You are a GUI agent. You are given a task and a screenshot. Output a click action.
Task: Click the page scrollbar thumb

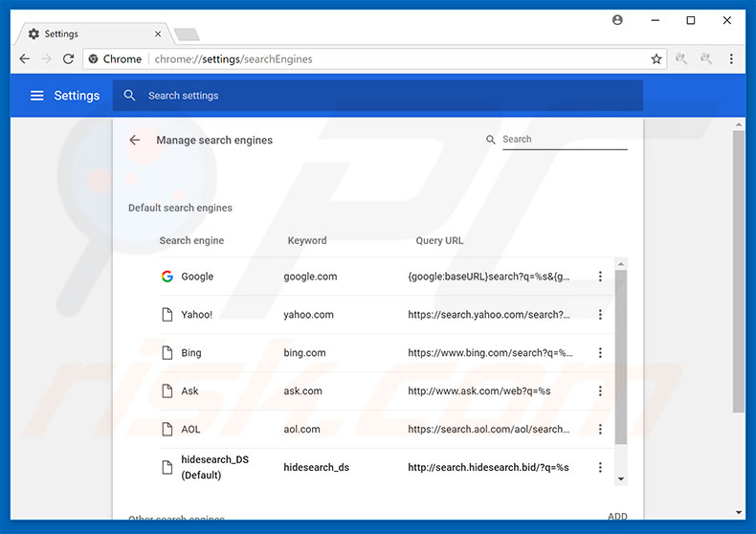click(739, 272)
